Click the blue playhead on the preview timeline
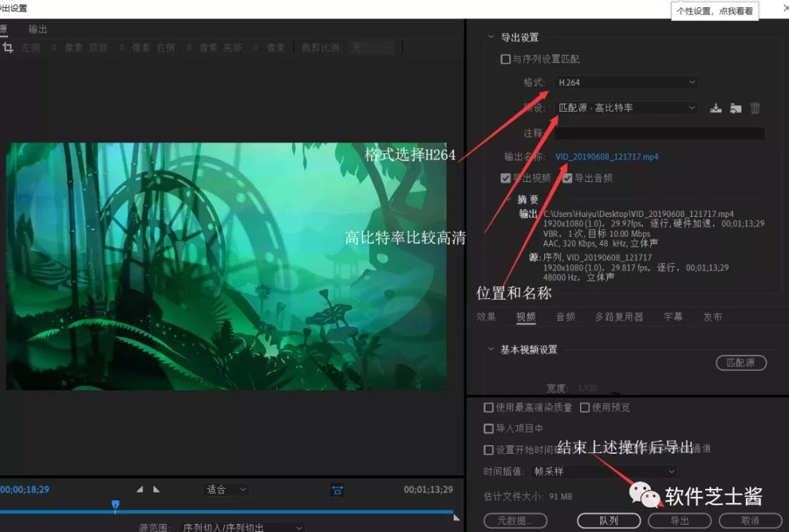789x532 pixels. click(115, 505)
